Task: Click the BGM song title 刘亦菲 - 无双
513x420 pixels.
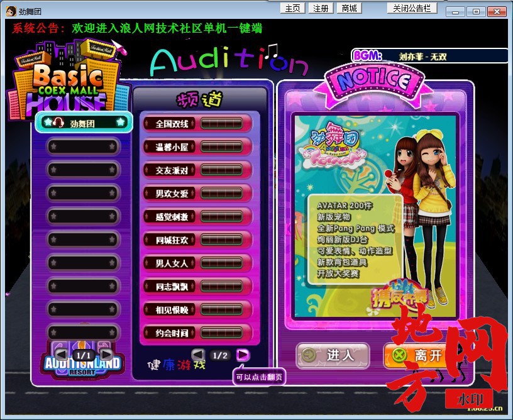Action: click(422, 57)
